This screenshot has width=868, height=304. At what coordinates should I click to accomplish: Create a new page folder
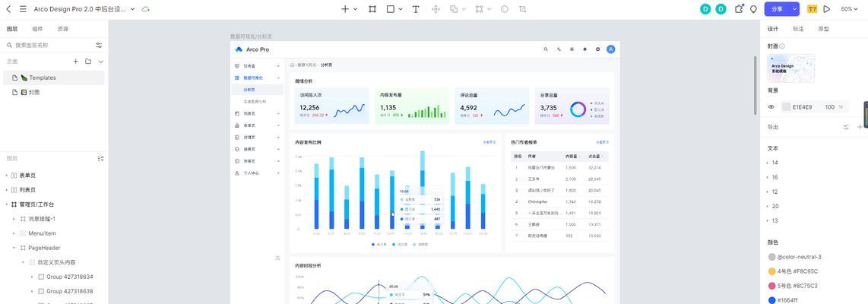click(x=88, y=62)
